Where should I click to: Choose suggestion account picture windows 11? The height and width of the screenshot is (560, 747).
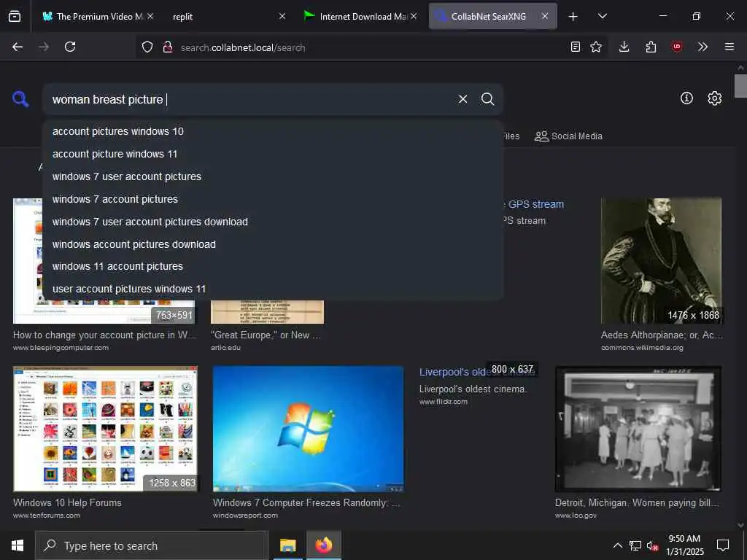point(273,154)
